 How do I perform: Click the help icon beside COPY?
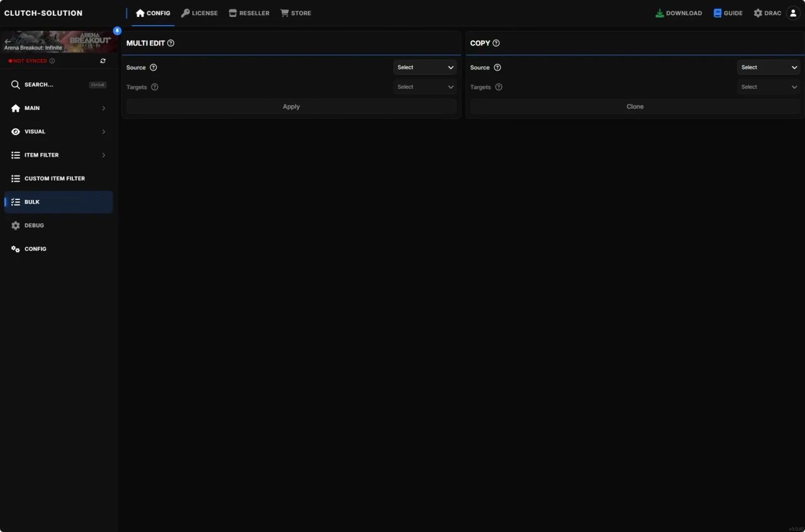[496, 43]
